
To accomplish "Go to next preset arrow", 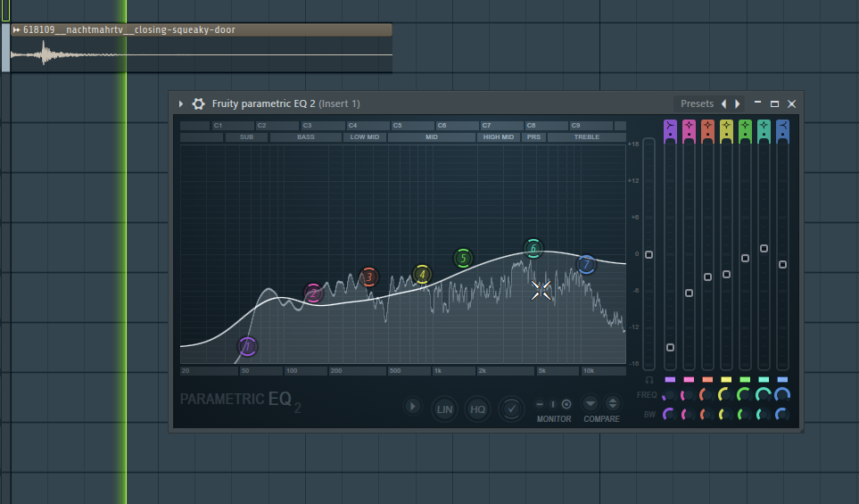I will (738, 103).
